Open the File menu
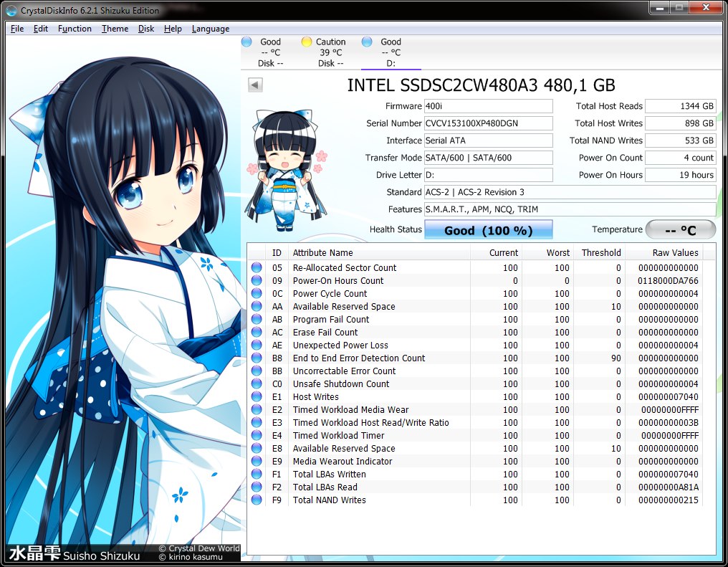Screen dimensions: 728x567 tap(17, 29)
